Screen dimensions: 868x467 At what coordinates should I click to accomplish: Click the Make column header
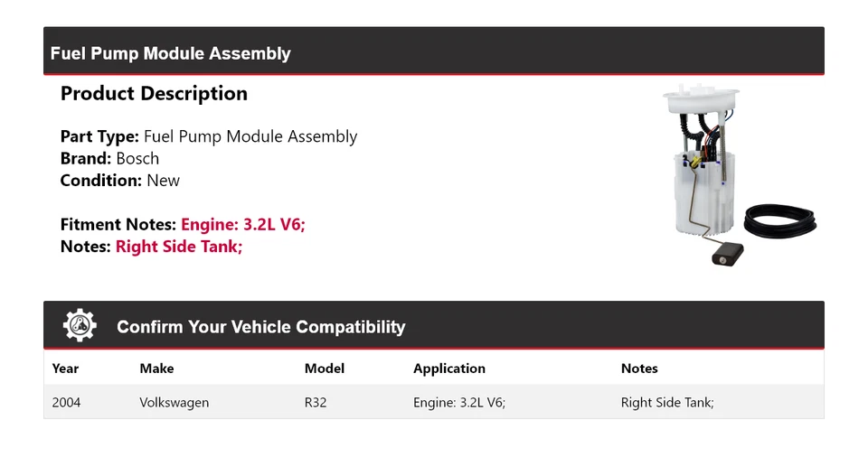(156, 369)
